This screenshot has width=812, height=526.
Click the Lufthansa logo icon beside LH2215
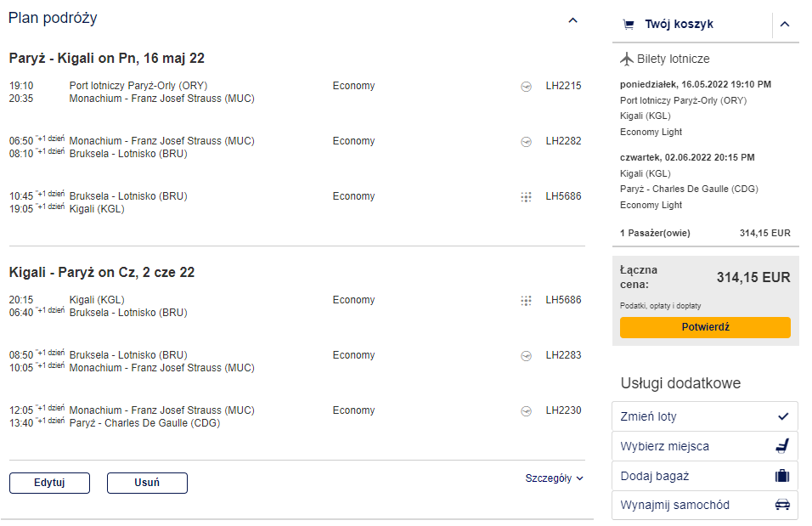(x=526, y=87)
